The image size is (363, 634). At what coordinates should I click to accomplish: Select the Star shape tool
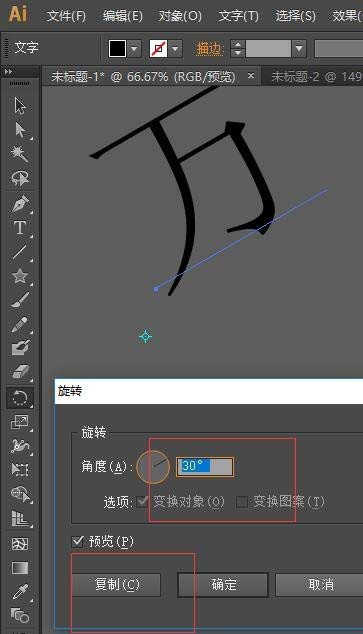20,276
